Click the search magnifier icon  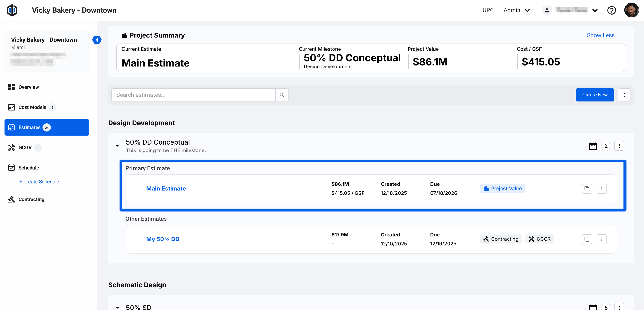click(282, 95)
